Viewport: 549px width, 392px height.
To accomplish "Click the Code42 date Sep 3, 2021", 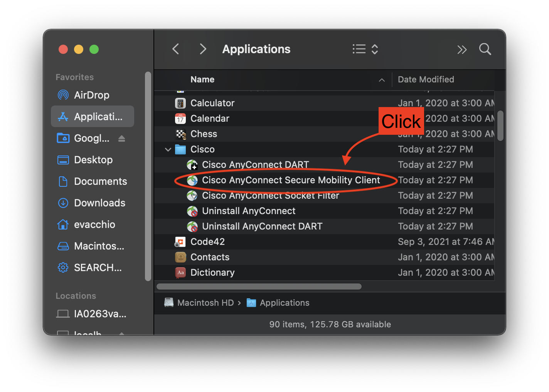I will pos(446,242).
